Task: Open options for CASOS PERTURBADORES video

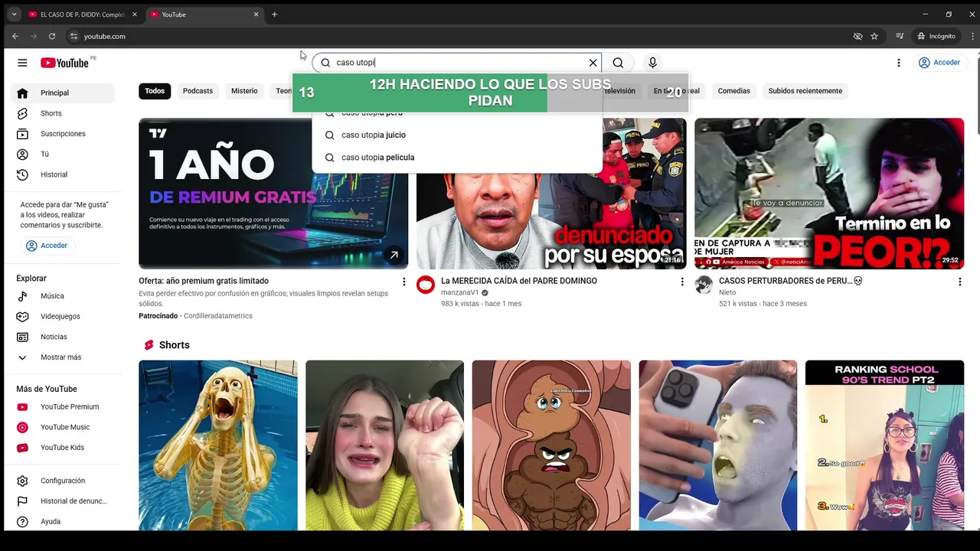Action: tap(959, 282)
